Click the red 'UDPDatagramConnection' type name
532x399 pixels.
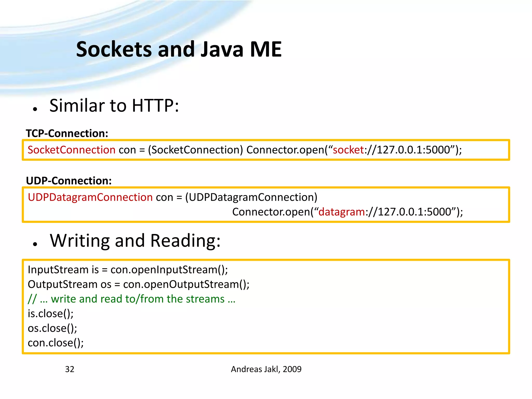[90, 197]
